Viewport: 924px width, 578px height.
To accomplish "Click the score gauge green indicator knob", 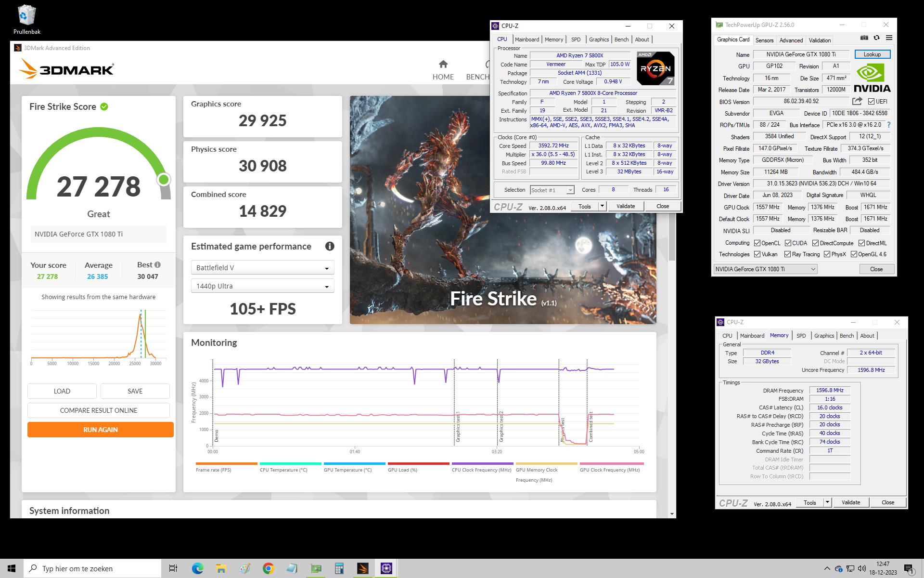I will point(164,180).
